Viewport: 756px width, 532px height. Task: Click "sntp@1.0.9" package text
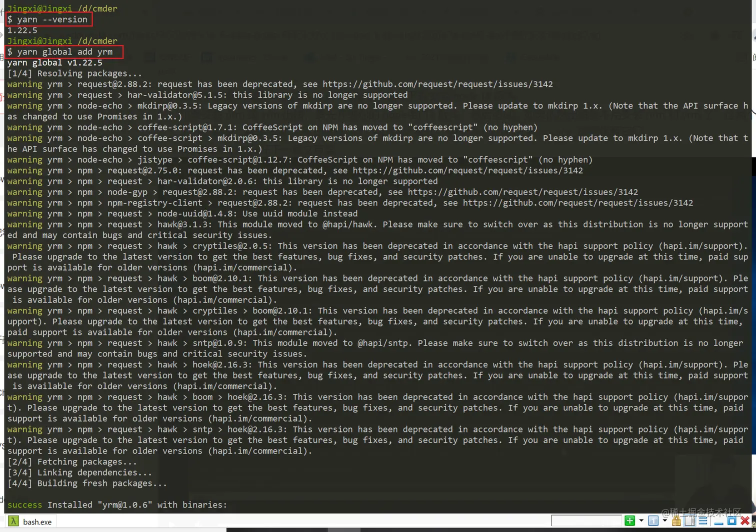(x=220, y=343)
